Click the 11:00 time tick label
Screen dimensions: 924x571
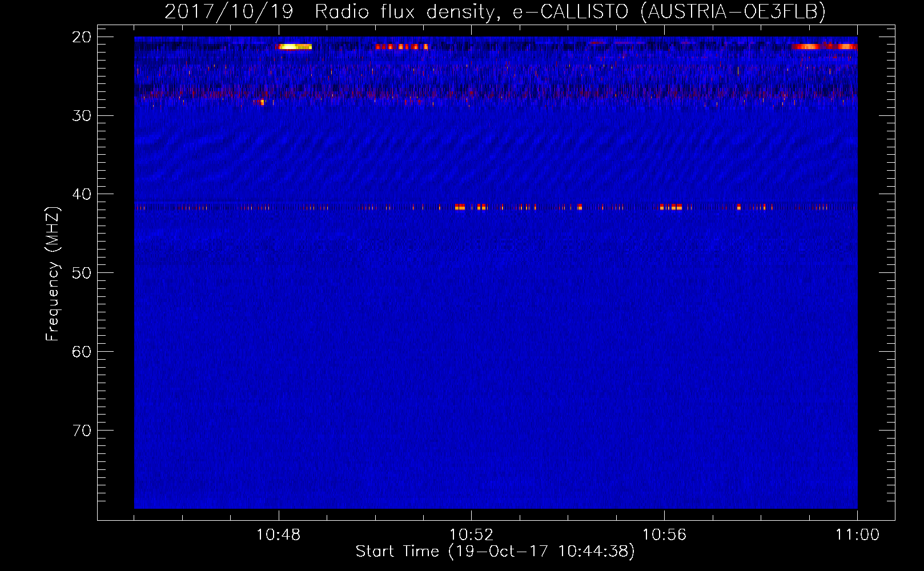[857, 535]
